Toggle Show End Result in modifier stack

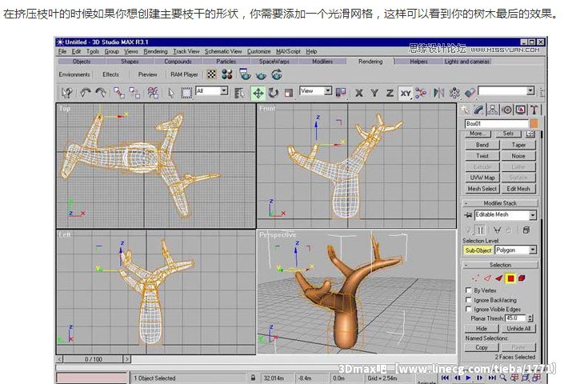[480, 230]
